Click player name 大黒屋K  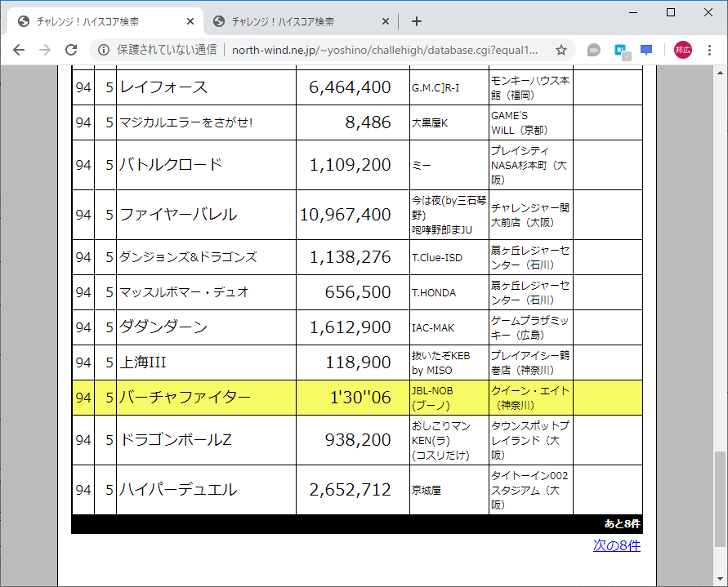pyautogui.click(x=430, y=123)
